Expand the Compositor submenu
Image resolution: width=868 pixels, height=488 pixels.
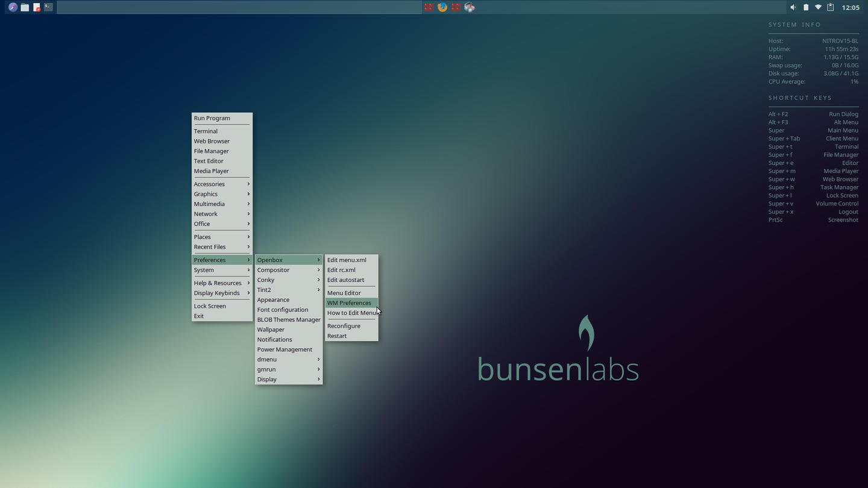point(289,270)
